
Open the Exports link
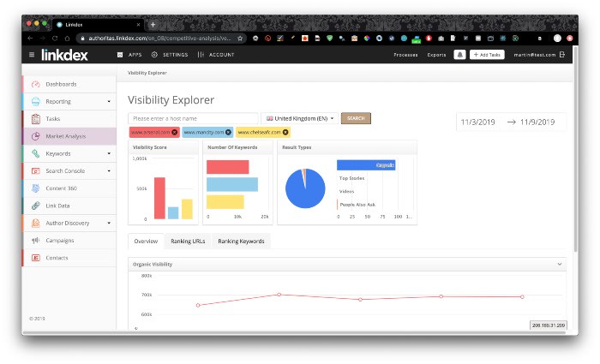pyautogui.click(x=436, y=55)
